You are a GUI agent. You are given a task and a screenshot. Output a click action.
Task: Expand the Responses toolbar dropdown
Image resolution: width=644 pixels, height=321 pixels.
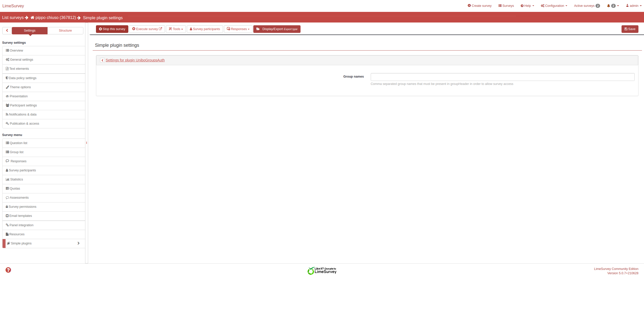[238, 29]
